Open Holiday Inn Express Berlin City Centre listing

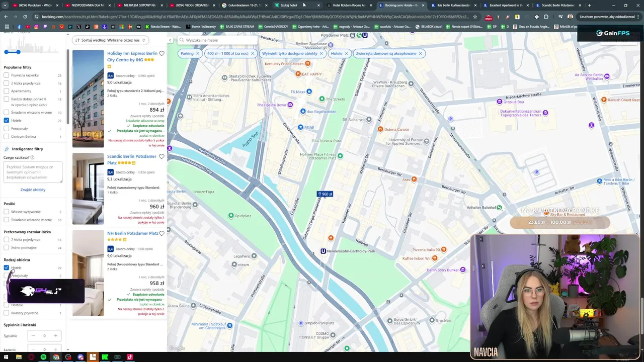point(132,56)
